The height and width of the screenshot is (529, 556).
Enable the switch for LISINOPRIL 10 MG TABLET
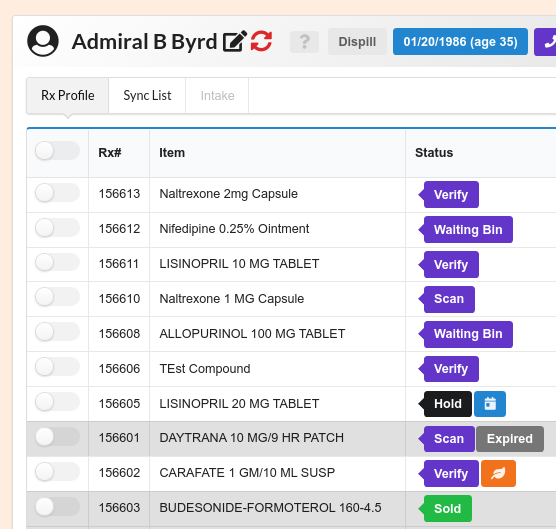point(57,263)
